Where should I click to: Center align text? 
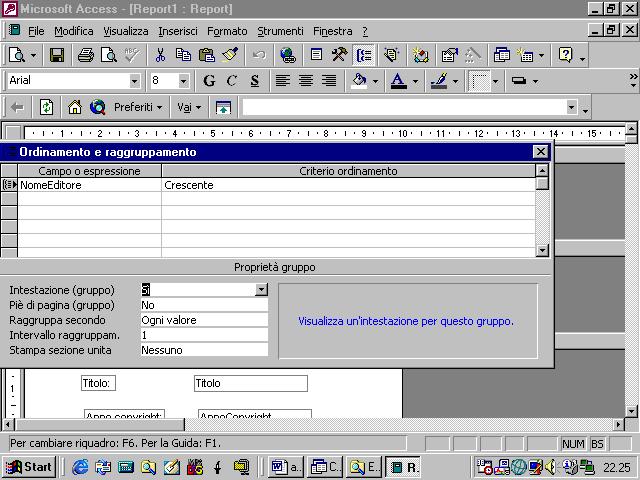coord(306,81)
